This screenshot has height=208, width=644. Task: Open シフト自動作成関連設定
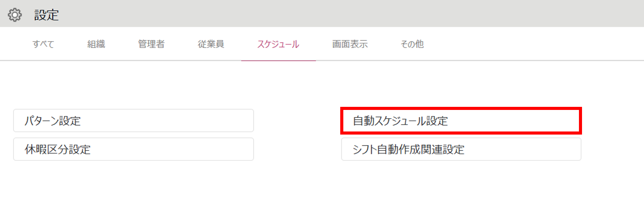461,149
